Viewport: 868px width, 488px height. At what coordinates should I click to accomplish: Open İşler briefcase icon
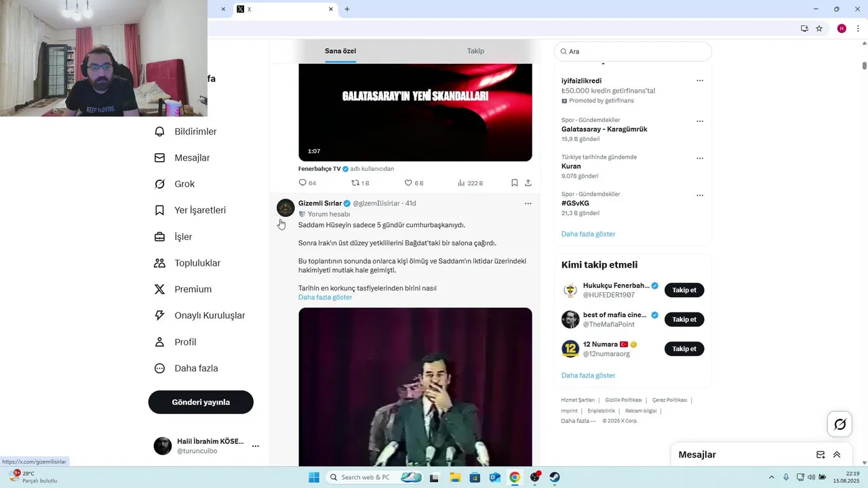click(x=160, y=237)
